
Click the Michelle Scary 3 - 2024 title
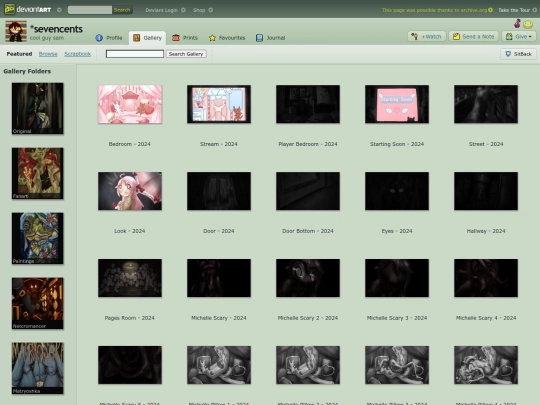pos(397,318)
